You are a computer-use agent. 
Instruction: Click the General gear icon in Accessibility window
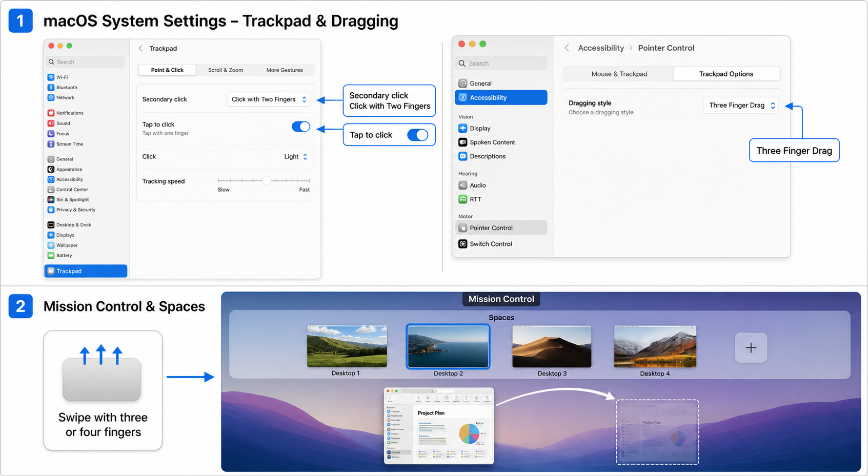(x=462, y=84)
